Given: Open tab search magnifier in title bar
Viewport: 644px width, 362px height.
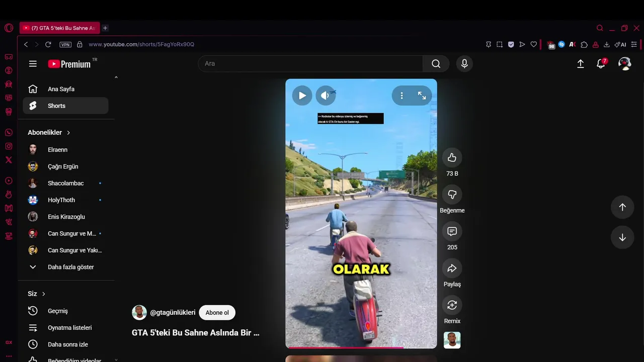Looking at the screenshot, I should (600, 28).
